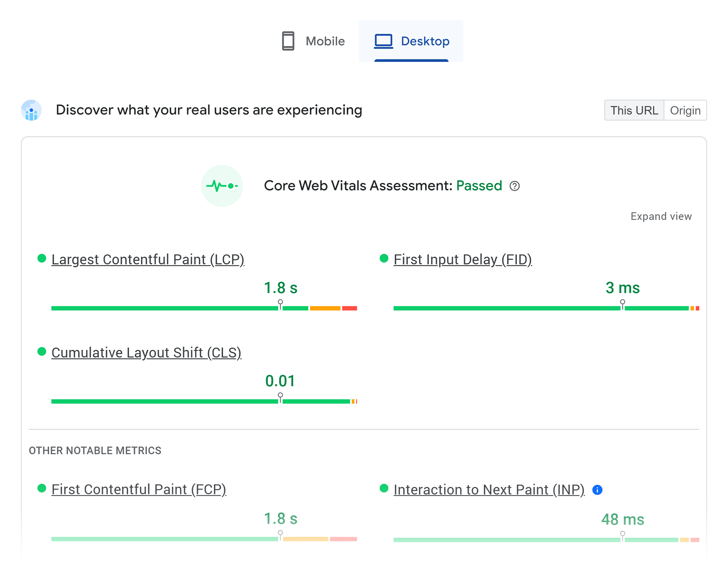728x570 pixels.
Task: Open the Cumulative Layout Shift link
Action: pyautogui.click(x=146, y=352)
